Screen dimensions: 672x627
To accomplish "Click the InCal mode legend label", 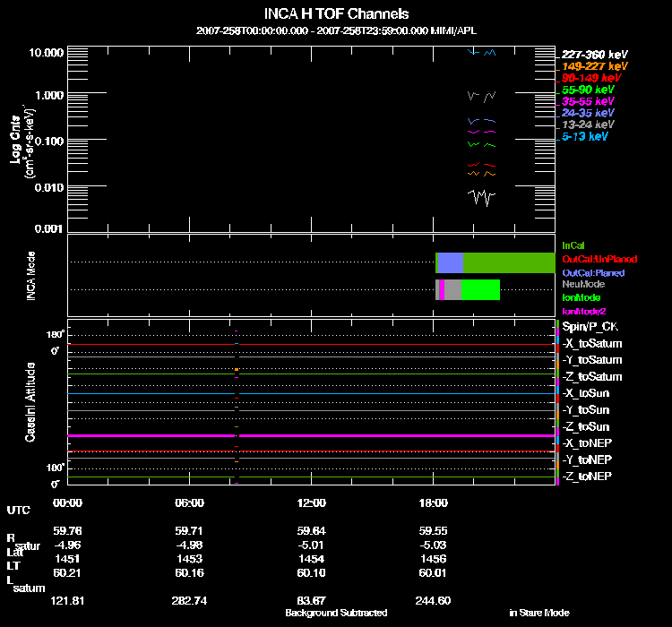I will tap(573, 245).
